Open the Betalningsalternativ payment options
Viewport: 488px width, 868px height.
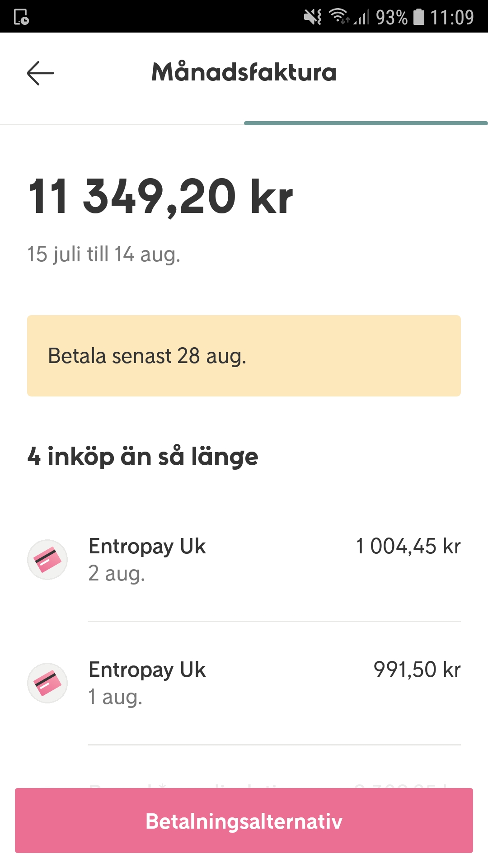click(244, 821)
